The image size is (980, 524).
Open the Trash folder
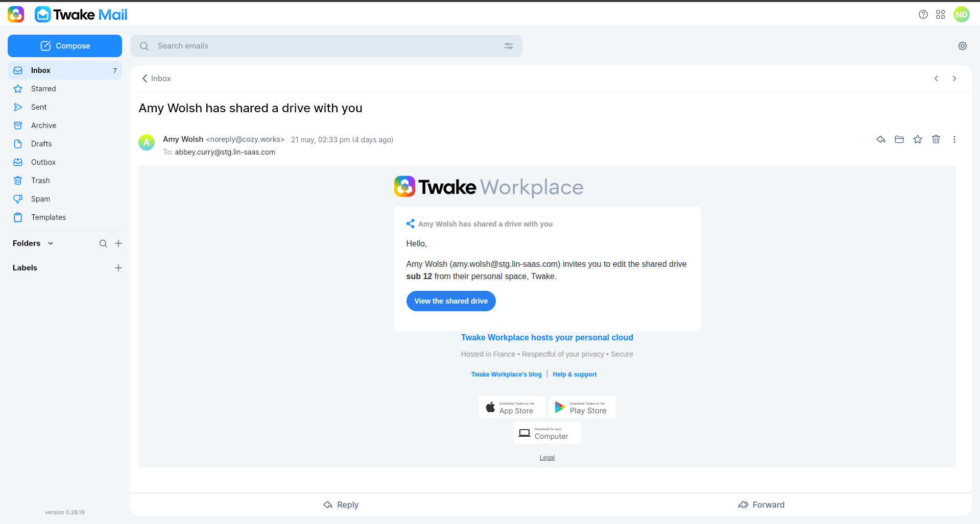click(x=65, y=181)
